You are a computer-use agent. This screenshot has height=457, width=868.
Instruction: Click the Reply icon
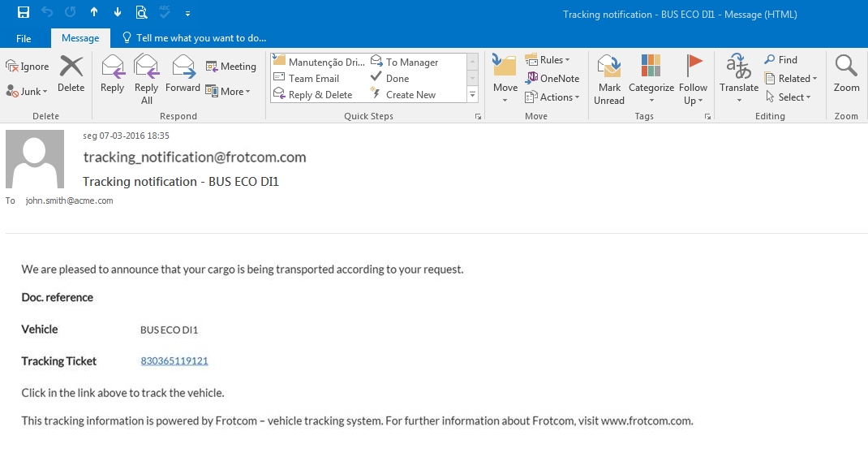(112, 74)
